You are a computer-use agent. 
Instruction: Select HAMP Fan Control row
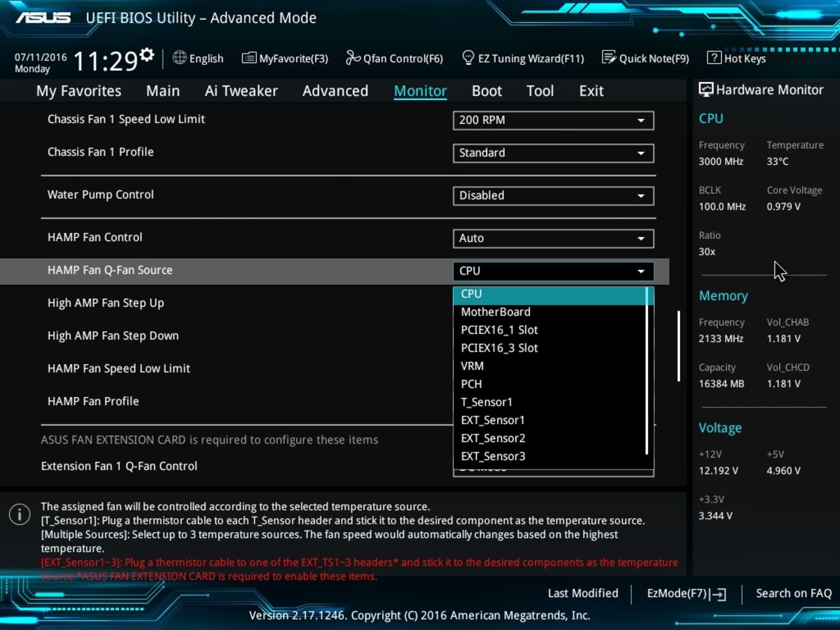click(x=95, y=237)
